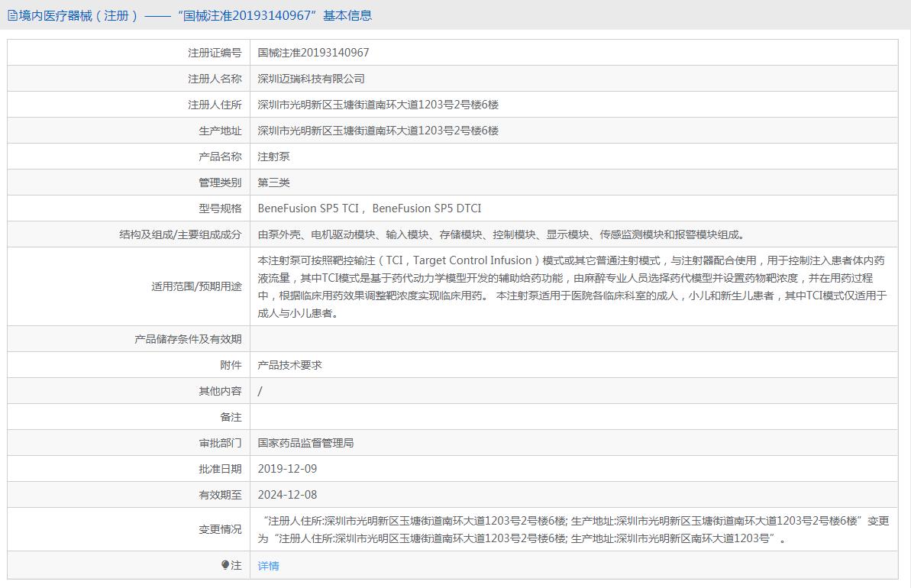Click the 批准日期 label
Viewport: 911px width, 588px height.
(220, 469)
